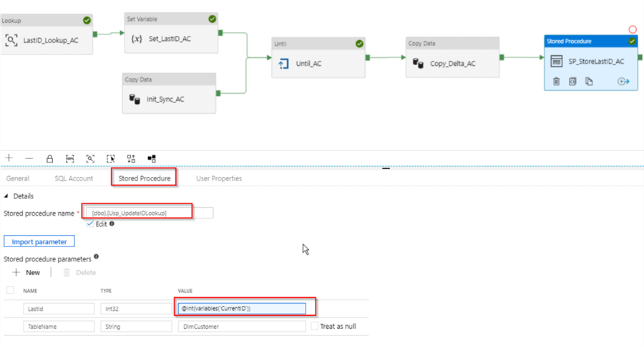The height and width of the screenshot is (346, 644).
Task: Auto-align pipeline activities
Action: point(131,158)
